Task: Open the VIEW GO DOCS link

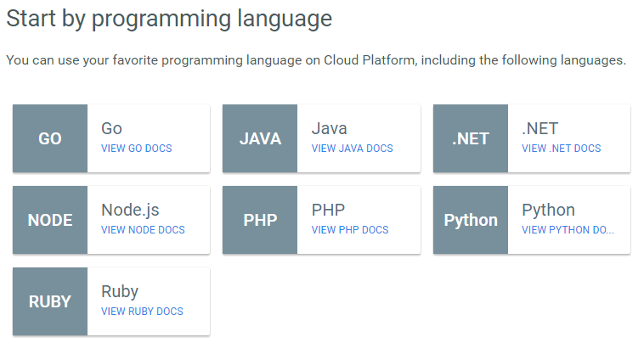Action: point(136,148)
